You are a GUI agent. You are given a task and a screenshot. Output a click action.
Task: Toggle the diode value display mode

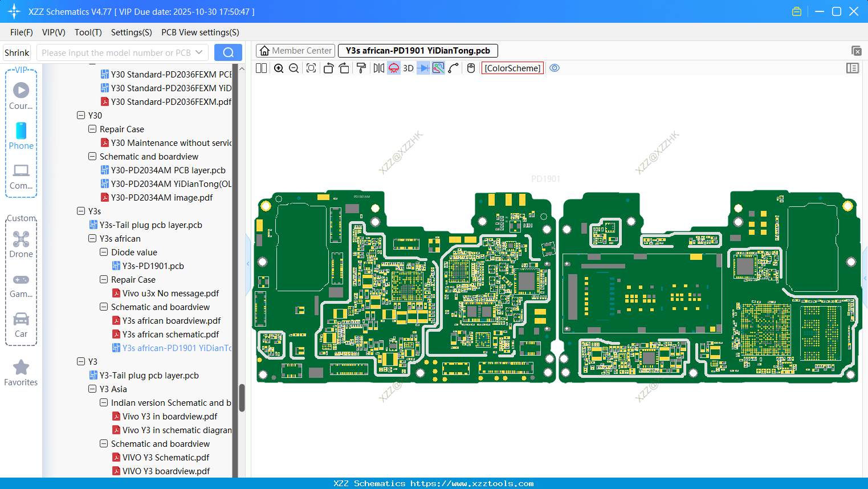tap(424, 68)
